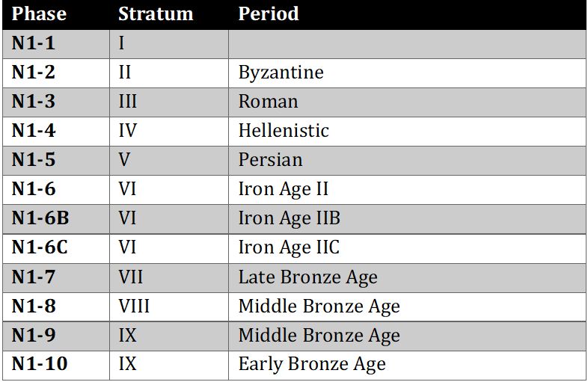The width and height of the screenshot is (588, 382).
Task: Select the stratum VIII cell
Action: click(x=135, y=306)
